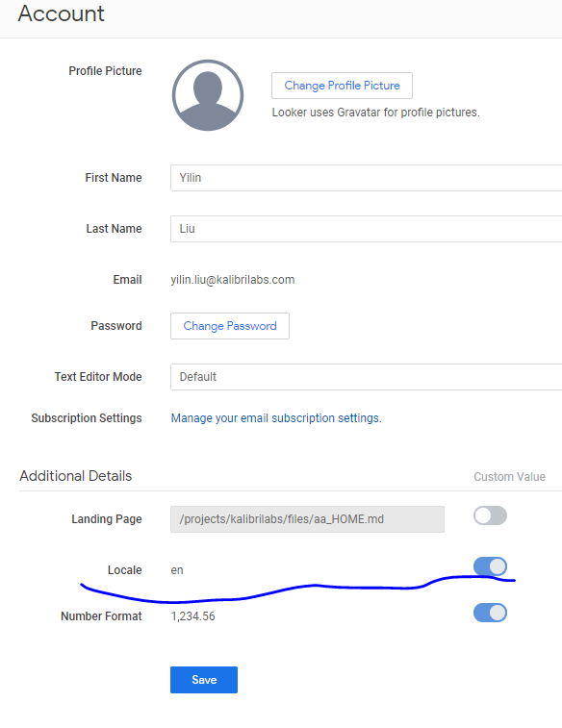Open the Text Editor Mode dropdown
Screen dimensions: 562x728
point(366,377)
